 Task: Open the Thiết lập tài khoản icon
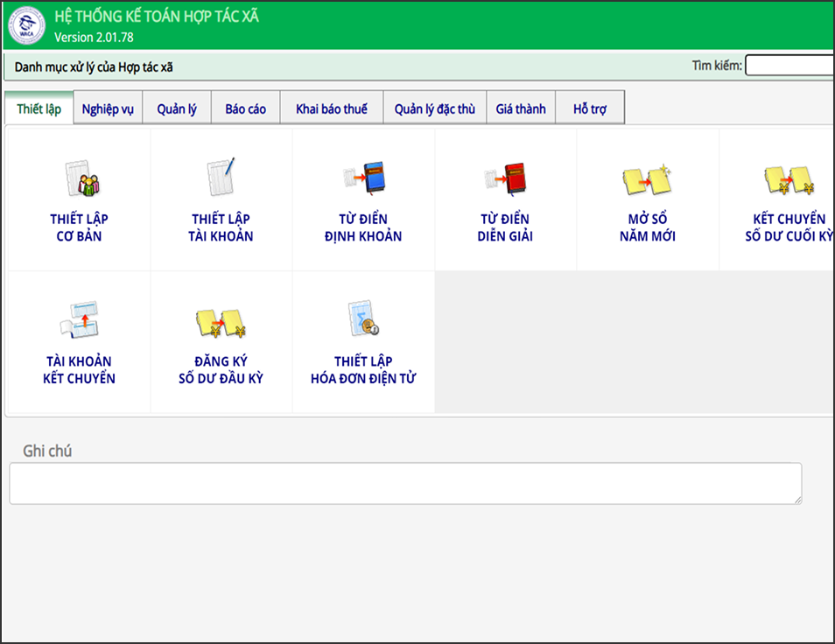221,178
